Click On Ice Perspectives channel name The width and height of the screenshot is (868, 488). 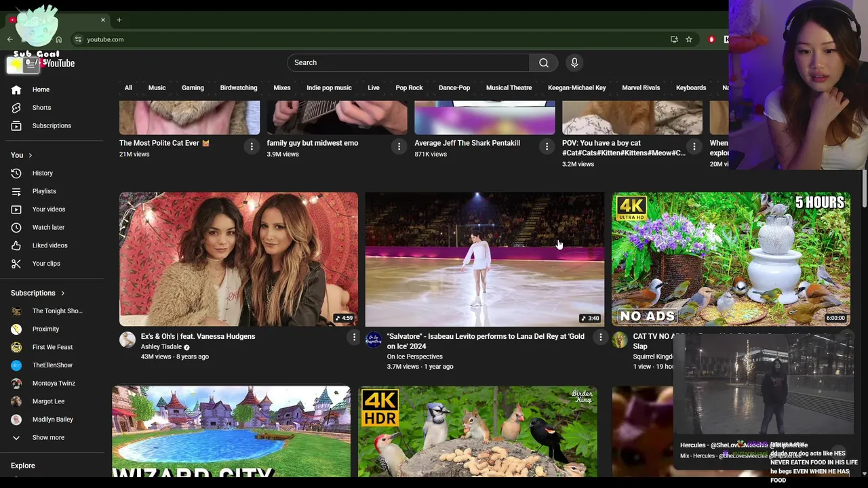pos(414,357)
